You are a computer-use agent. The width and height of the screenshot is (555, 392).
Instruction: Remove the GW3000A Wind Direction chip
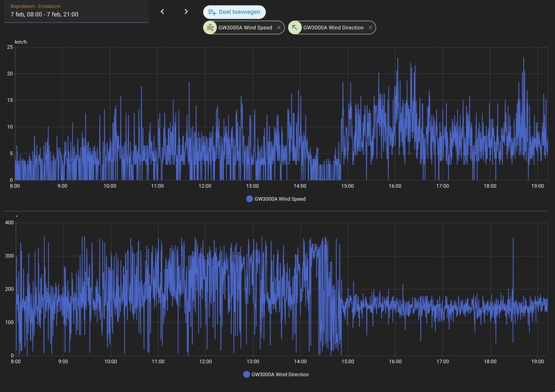pos(370,28)
